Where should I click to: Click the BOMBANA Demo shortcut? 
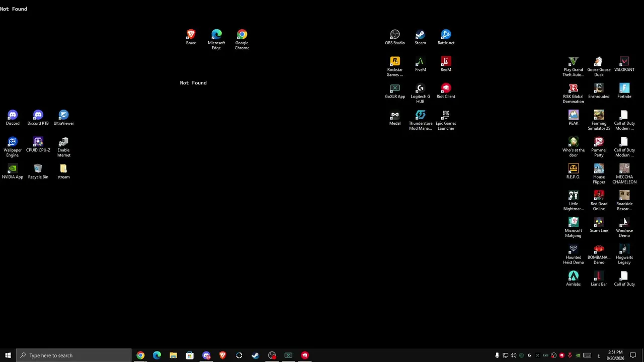[599, 254]
